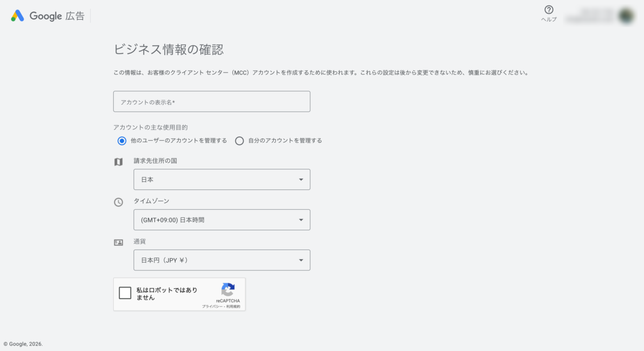Open the プライバシー link in reCAPTCHA
This screenshot has height=351, width=644.
212,306
